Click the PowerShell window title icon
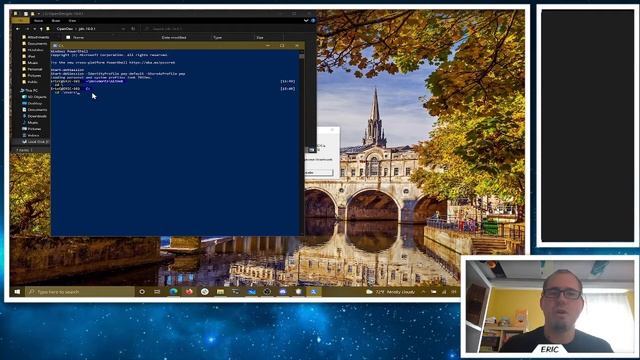Image resolution: width=640 pixels, height=360 pixels. coord(55,45)
